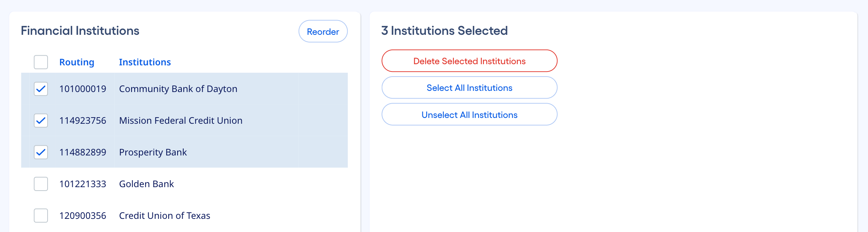Uncheck Prosperity Bank
The image size is (868, 232).
(41, 152)
